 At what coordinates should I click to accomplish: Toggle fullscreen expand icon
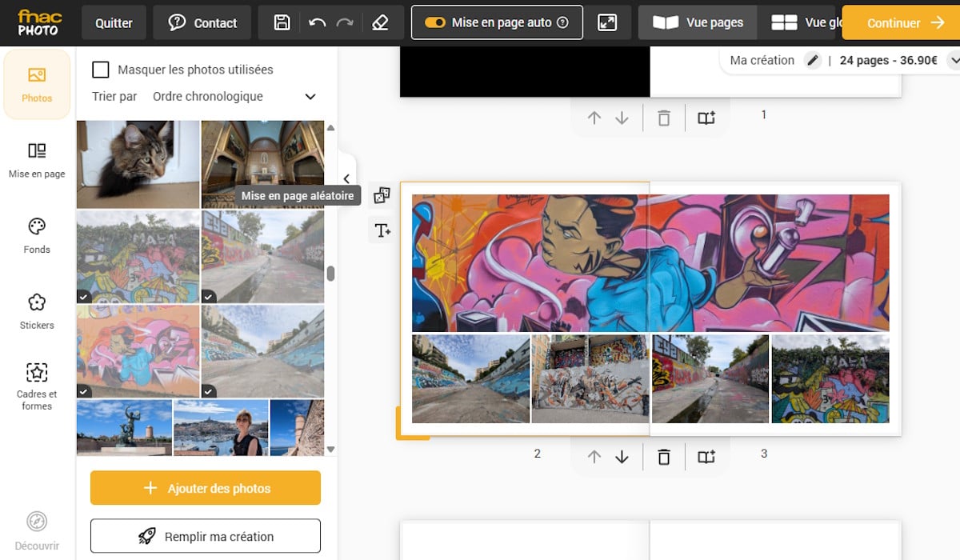coord(607,22)
